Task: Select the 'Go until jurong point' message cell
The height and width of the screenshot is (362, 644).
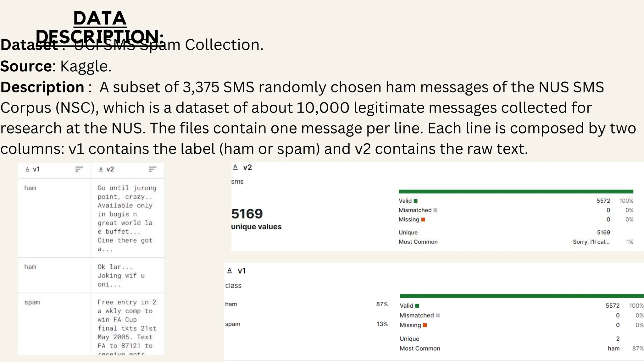Action: click(x=127, y=218)
